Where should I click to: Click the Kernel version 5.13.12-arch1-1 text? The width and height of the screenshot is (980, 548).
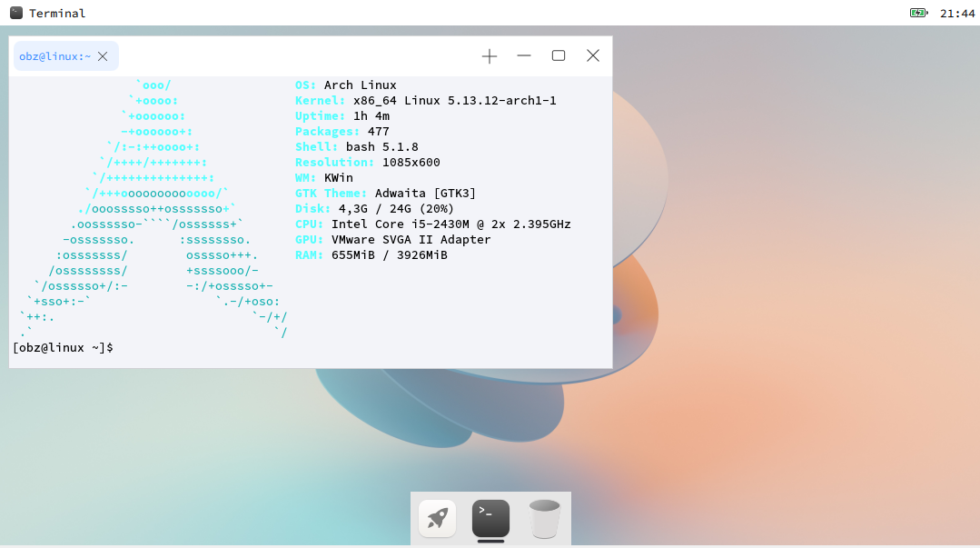pyautogui.click(x=502, y=101)
